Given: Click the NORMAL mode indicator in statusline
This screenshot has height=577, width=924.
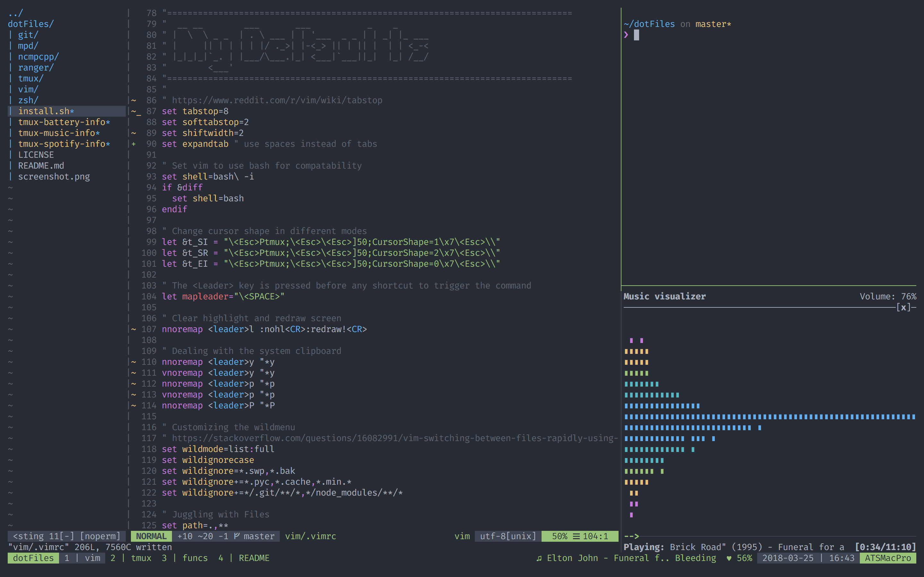Looking at the screenshot, I should (x=151, y=536).
